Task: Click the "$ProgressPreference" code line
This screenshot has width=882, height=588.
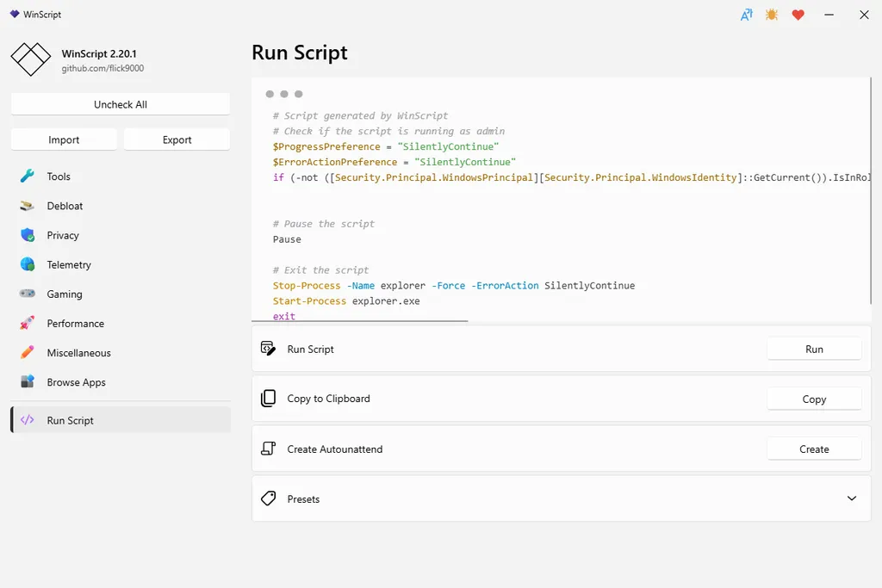Action: click(386, 146)
